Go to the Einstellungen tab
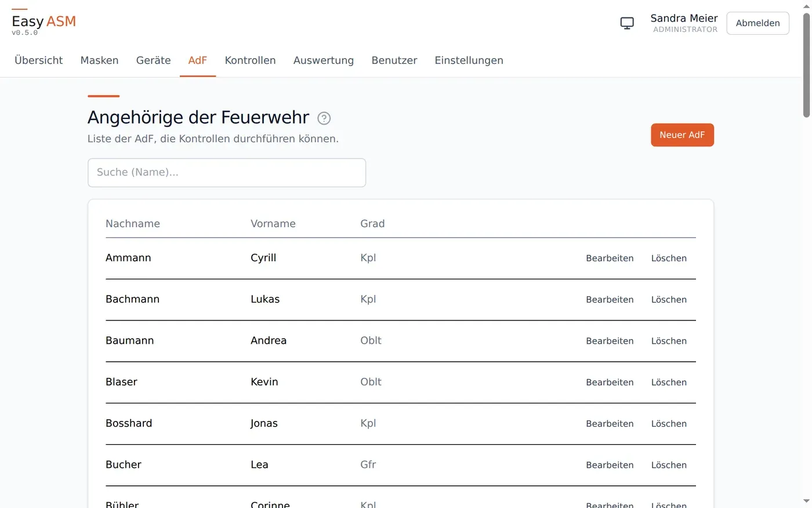This screenshot has width=812, height=508. 469,60
